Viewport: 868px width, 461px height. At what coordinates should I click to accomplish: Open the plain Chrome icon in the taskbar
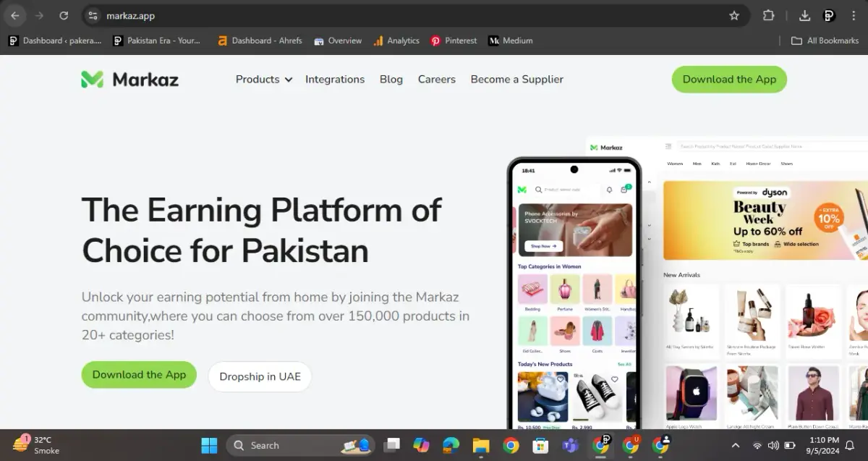(511, 445)
